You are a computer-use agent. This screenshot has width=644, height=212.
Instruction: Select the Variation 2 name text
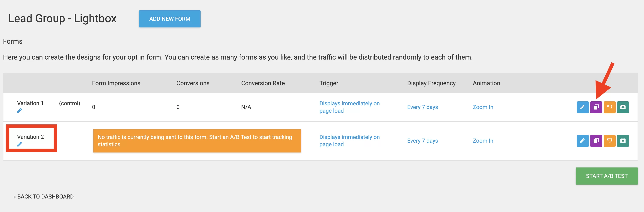point(30,137)
